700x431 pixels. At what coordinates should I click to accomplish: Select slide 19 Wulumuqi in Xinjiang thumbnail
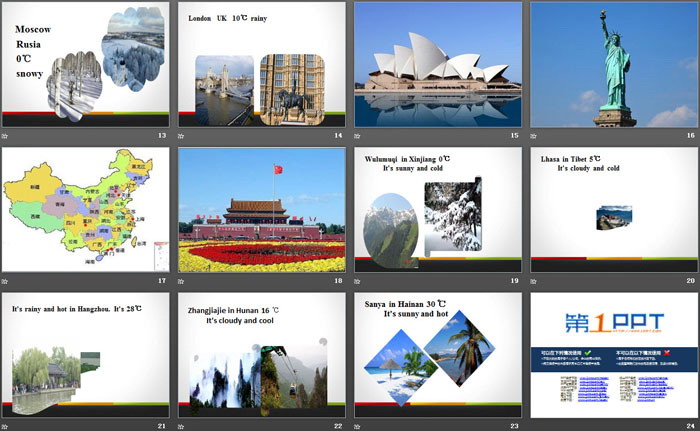(438, 210)
